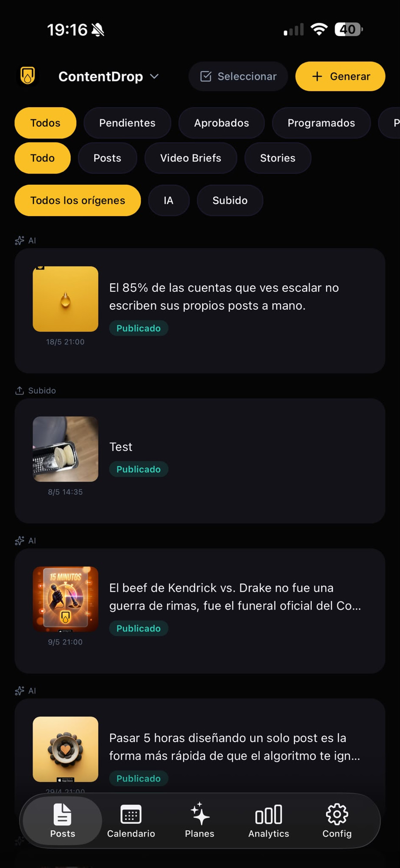Select the Stories filter tab
This screenshot has height=868, width=400.
coord(278,158)
